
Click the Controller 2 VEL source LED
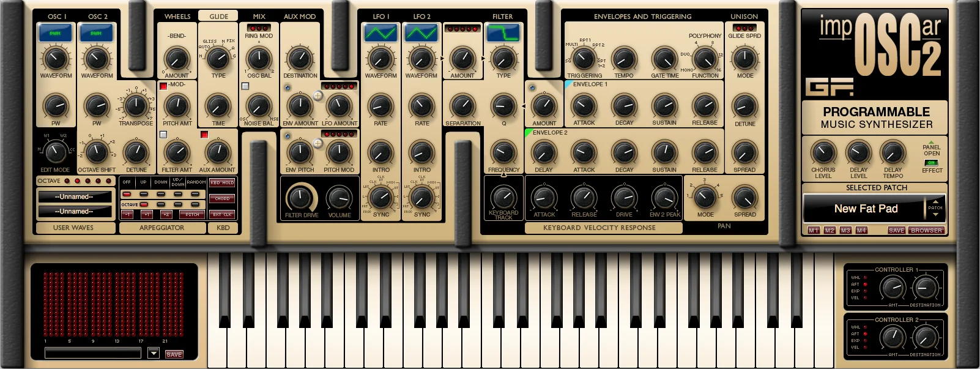click(x=866, y=348)
